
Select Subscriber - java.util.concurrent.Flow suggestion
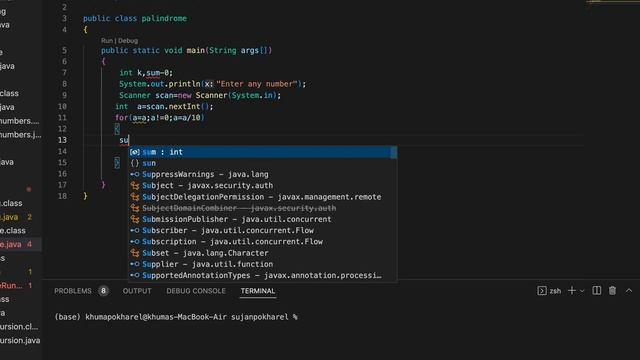(x=262, y=231)
